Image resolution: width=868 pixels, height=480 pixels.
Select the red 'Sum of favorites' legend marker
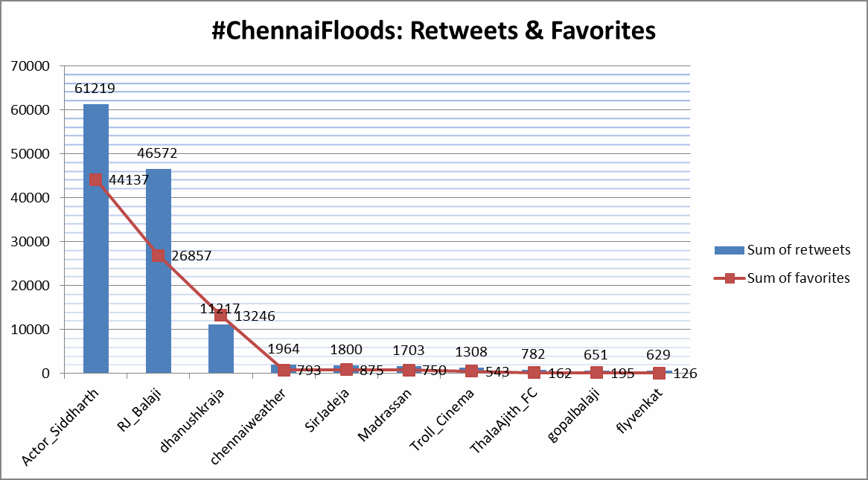730,278
